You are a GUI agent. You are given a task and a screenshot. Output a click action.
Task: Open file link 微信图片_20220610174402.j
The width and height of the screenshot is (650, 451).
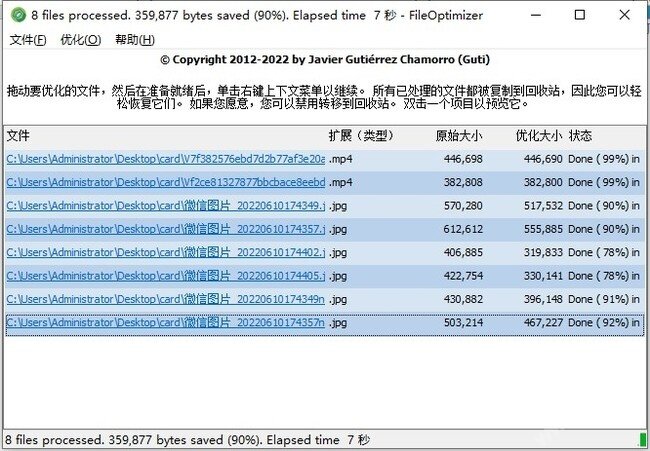[x=166, y=252]
